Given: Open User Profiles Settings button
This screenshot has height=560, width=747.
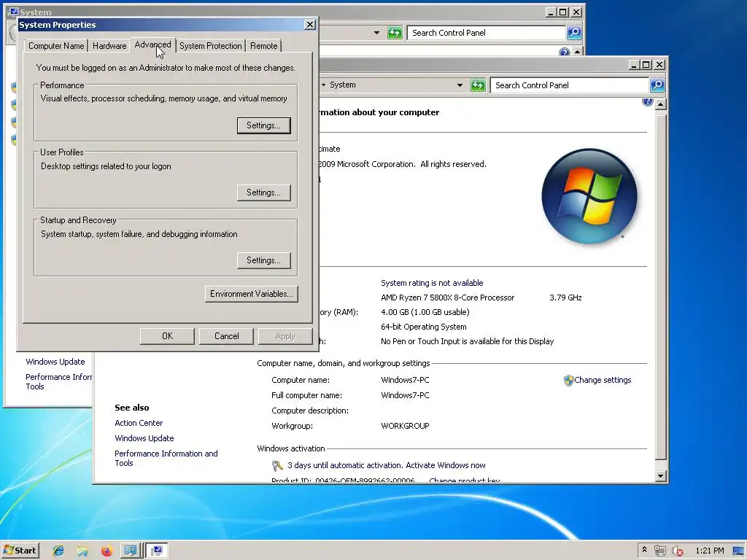Looking at the screenshot, I should click(x=263, y=192).
